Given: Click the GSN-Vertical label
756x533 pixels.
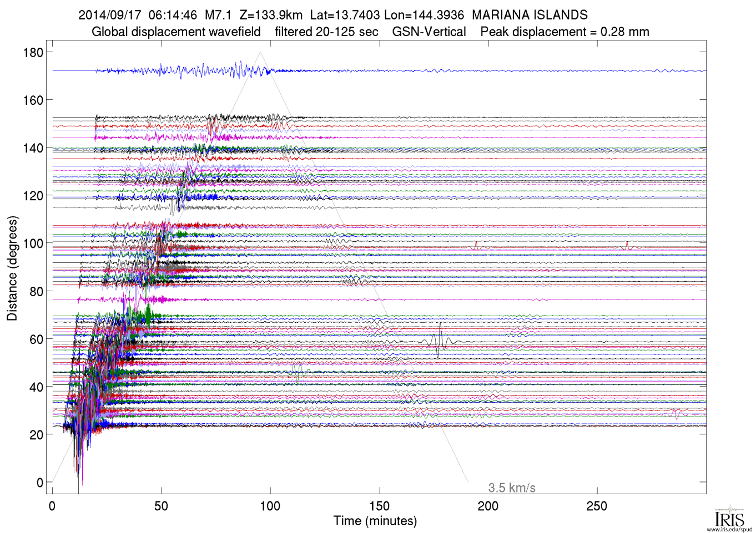Looking at the screenshot, I should [x=429, y=32].
